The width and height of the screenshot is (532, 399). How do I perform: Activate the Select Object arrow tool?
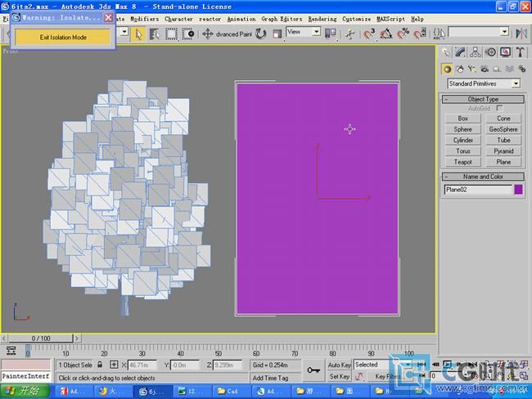click(138, 34)
